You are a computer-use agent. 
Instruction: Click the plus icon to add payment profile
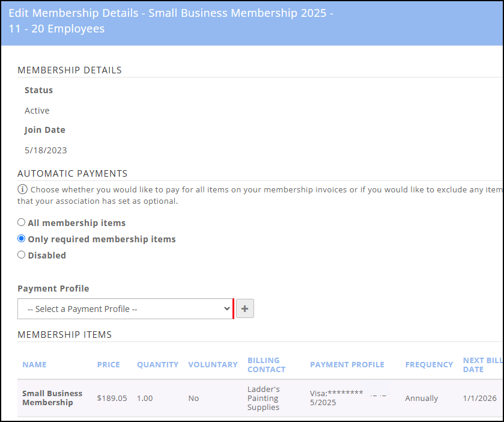[x=245, y=309]
